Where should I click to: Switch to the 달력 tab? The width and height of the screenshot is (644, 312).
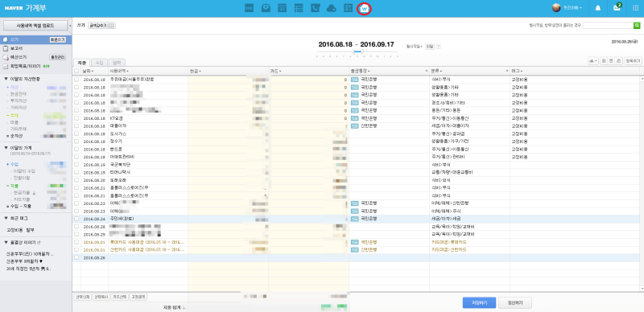pyautogui.click(x=117, y=63)
